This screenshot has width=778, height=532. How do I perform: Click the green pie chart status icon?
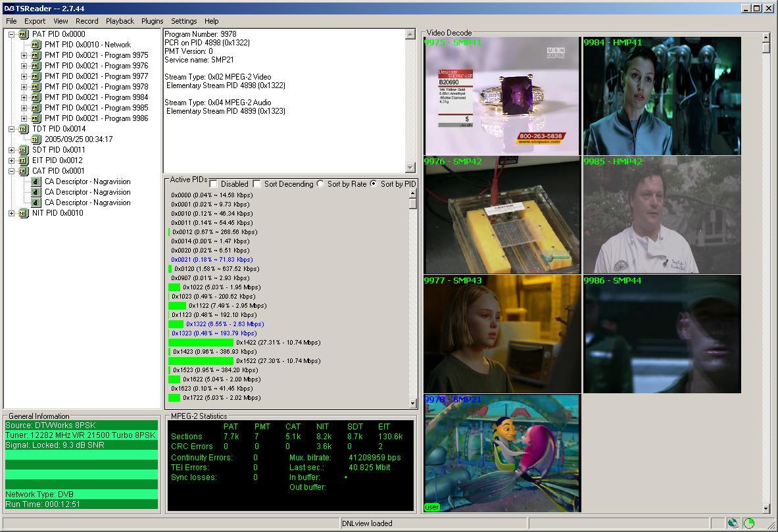[749, 523]
